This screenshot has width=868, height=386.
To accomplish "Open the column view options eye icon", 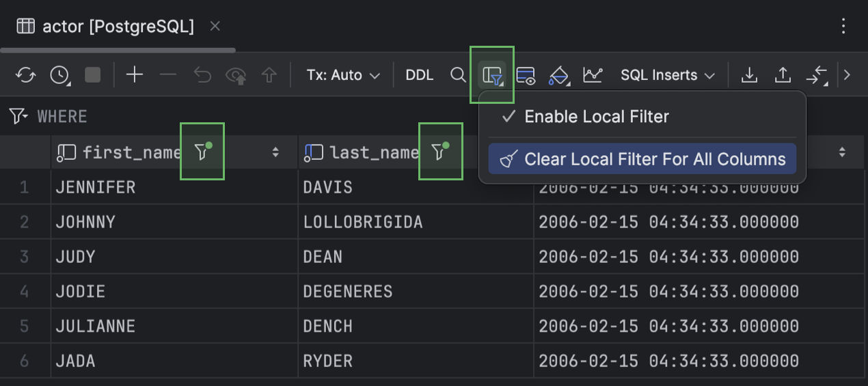I will pos(526,75).
